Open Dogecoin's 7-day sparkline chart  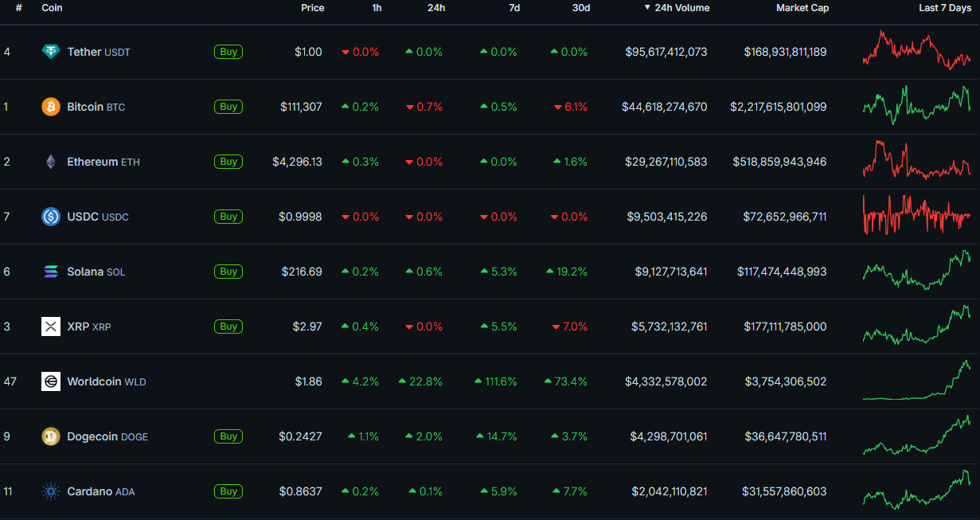coord(917,435)
